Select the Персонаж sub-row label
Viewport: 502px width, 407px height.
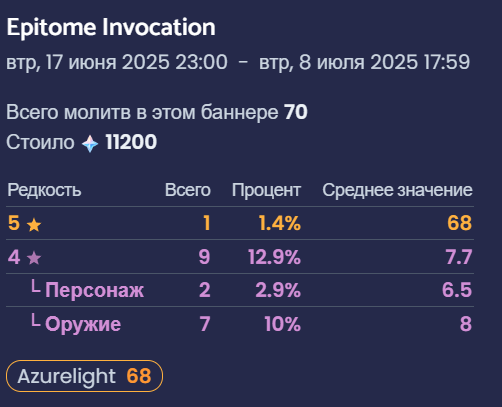click(x=94, y=290)
